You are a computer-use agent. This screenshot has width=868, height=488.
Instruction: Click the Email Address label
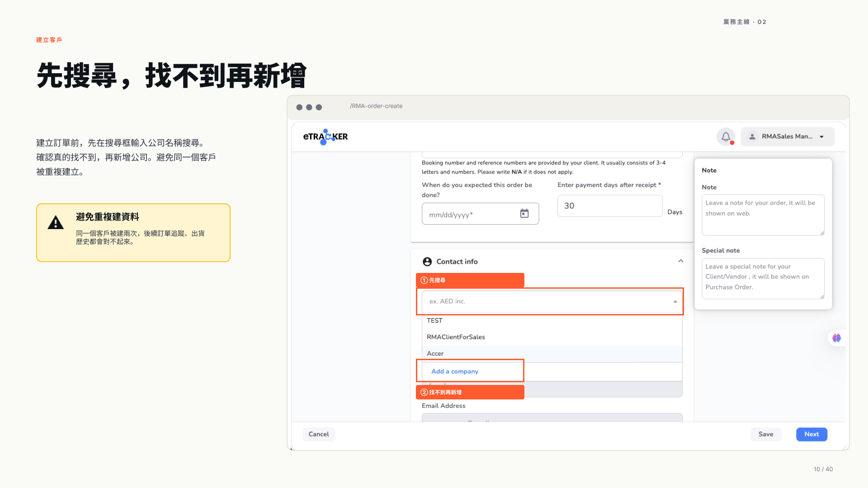click(443, 406)
